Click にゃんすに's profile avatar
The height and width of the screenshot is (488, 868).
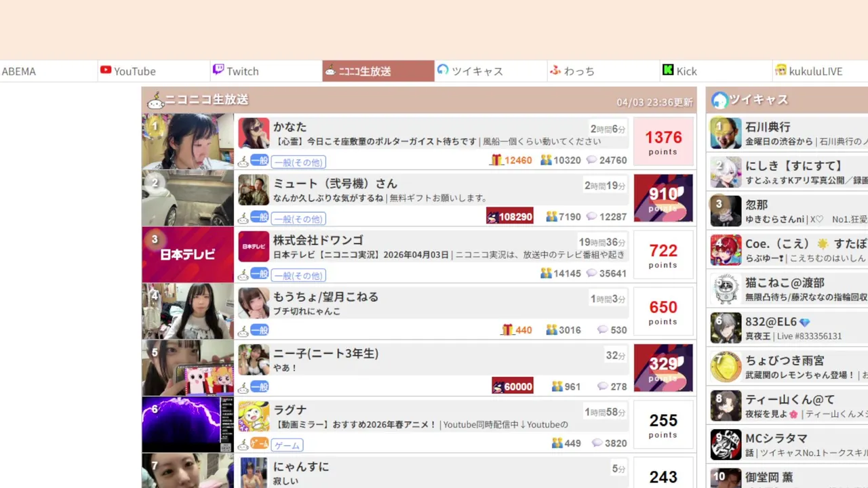pos(254,473)
